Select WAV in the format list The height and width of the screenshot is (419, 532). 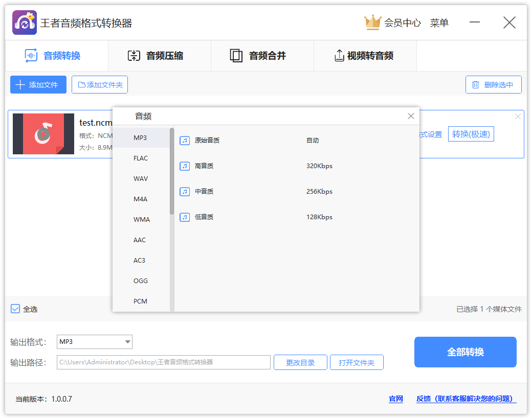click(140, 178)
